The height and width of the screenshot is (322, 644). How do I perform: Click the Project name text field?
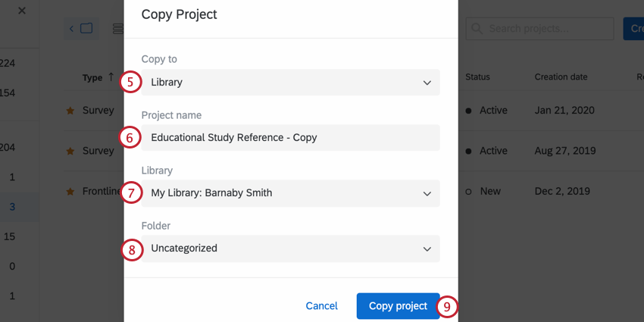pyautogui.click(x=290, y=138)
